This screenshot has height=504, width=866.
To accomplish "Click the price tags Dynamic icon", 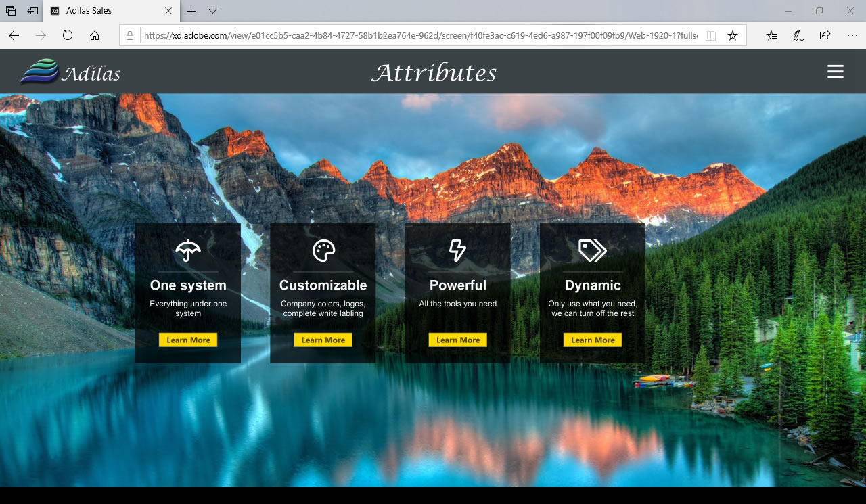I will click(x=593, y=250).
